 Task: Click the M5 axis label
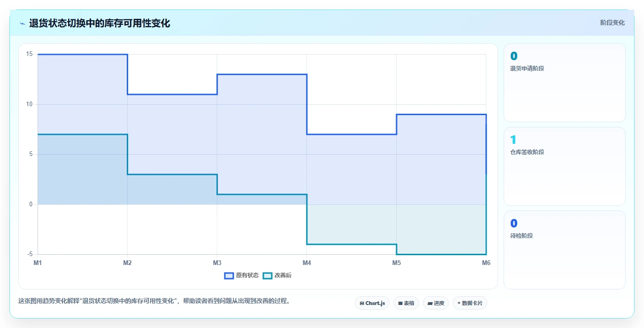[x=396, y=263]
